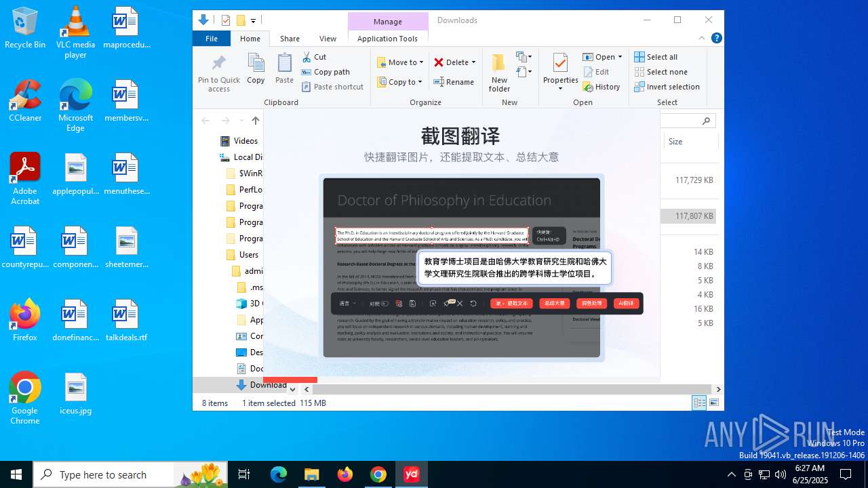The image size is (868, 488).
Task: Click Copy path in the ribbon
Action: pyautogui.click(x=325, y=72)
